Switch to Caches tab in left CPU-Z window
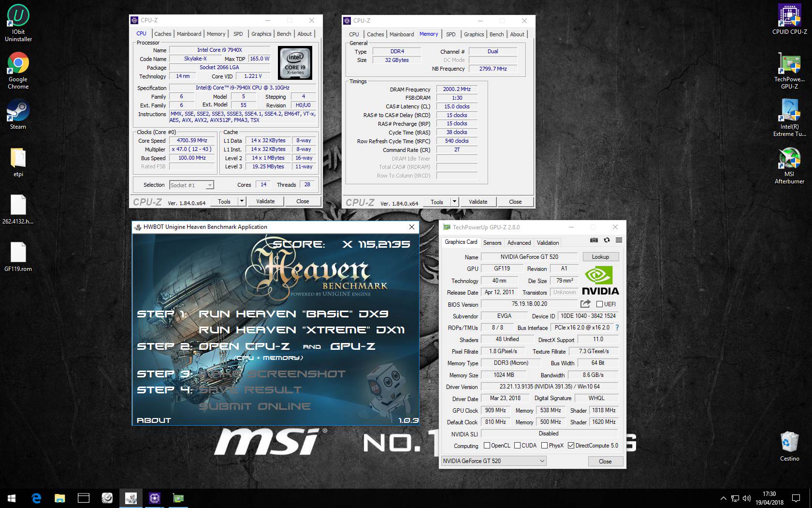The image size is (812, 508). coord(162,34)
